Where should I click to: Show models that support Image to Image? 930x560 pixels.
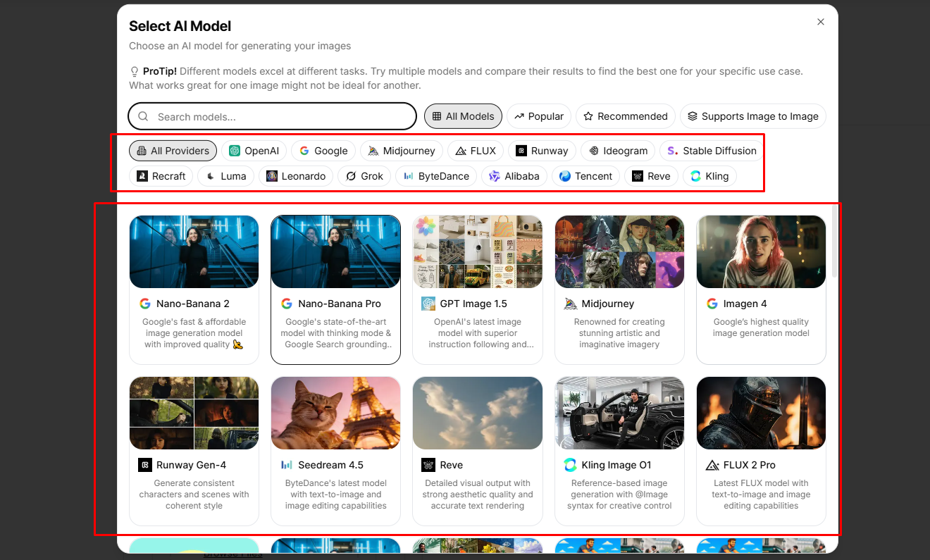[752, 116]
